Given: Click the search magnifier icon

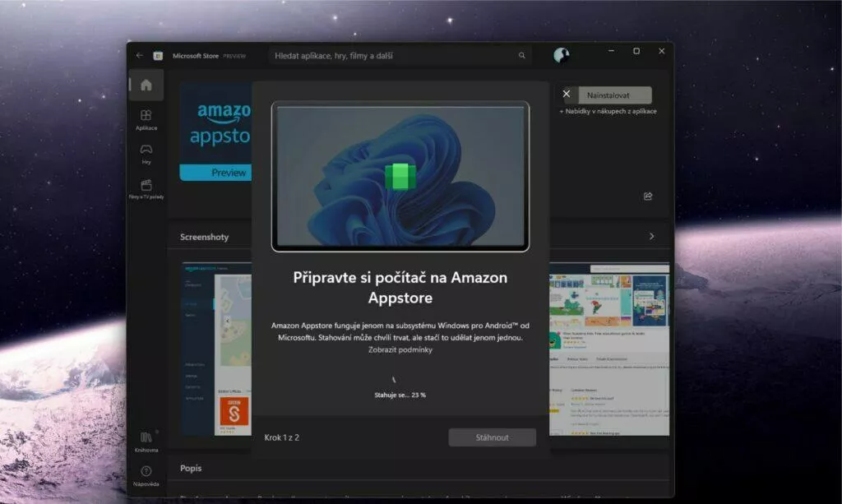Looking at the screenshot, I should pyautogui.click(x=521, y=55).
